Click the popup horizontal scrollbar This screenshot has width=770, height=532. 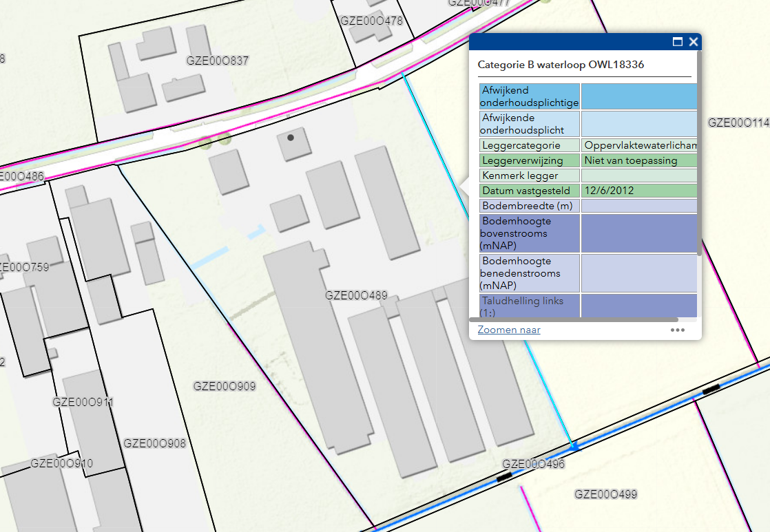coord(574,319)
